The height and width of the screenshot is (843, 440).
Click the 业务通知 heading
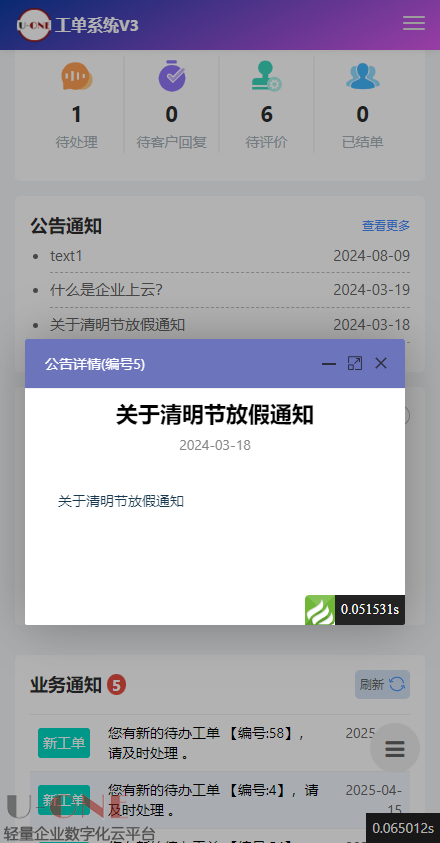click(x=66, y=685)
